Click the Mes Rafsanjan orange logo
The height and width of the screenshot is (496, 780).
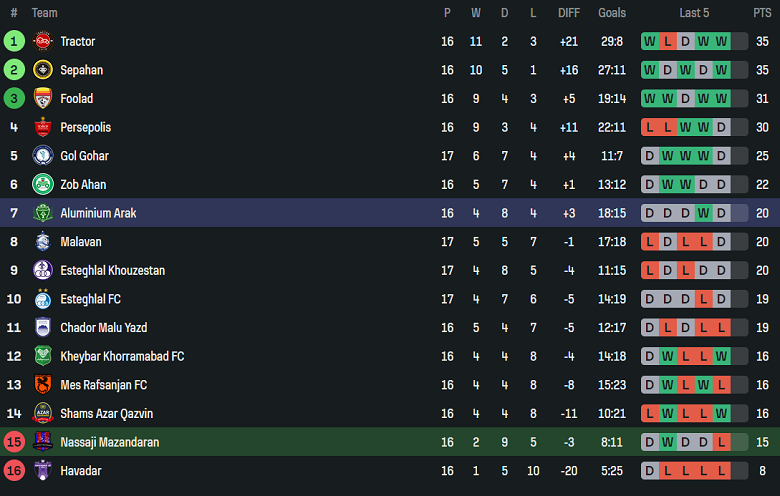click(42, 385)
